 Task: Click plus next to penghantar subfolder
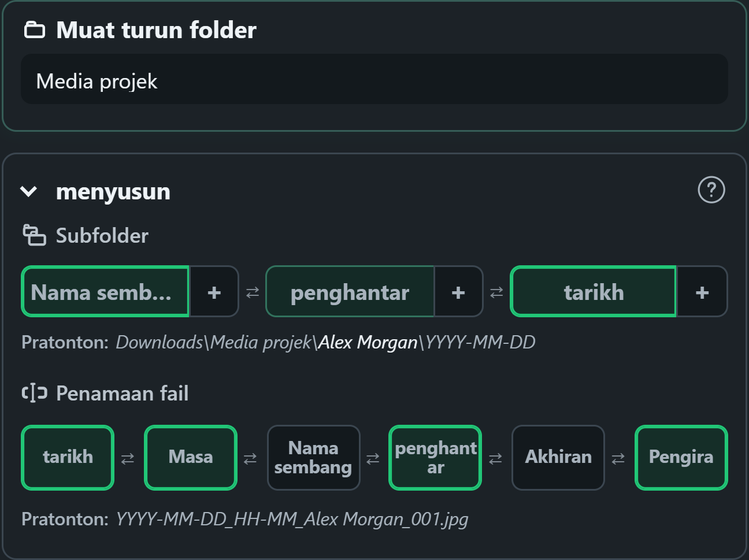coord(458,292)
